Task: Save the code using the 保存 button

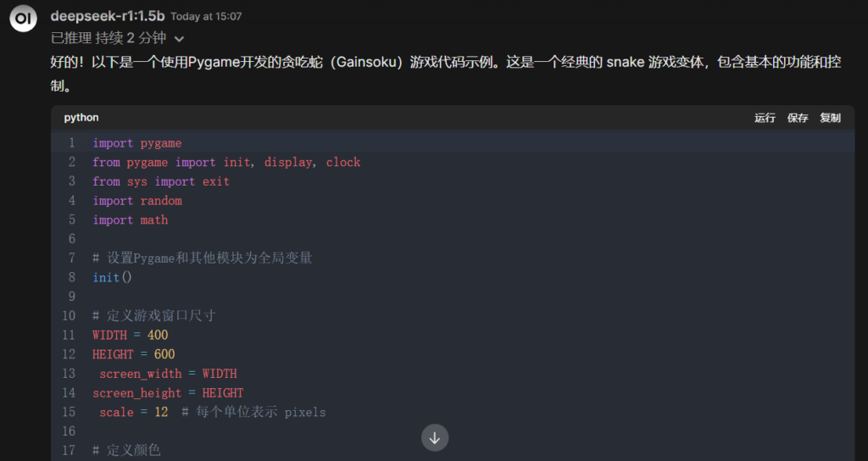Action: [x=797, y=117]
